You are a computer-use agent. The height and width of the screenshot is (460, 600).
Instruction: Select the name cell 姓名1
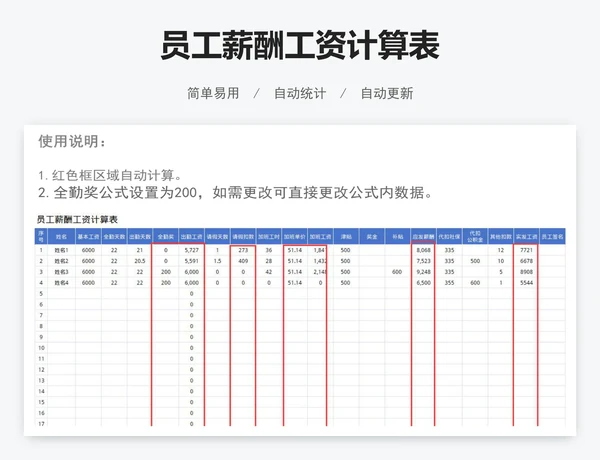coord(61,250)
